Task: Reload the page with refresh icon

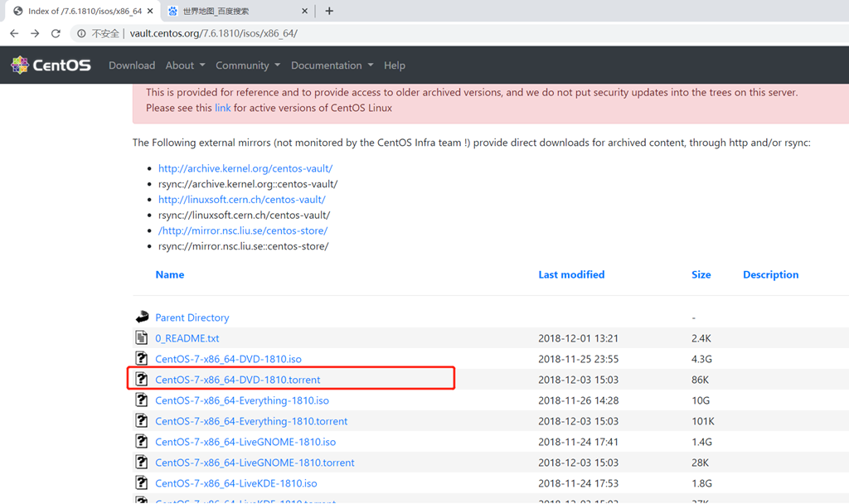Action: point(56,33)
